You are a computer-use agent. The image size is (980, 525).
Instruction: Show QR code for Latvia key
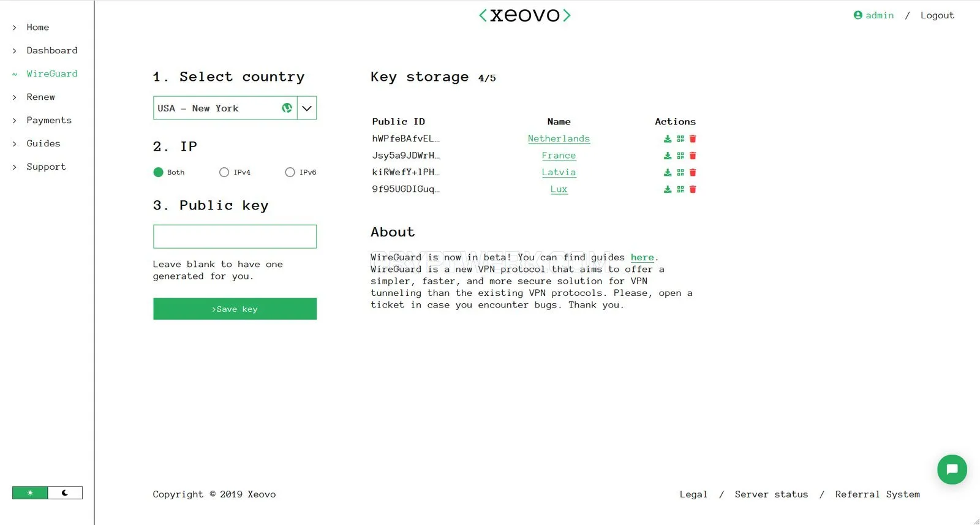(680, 173)
